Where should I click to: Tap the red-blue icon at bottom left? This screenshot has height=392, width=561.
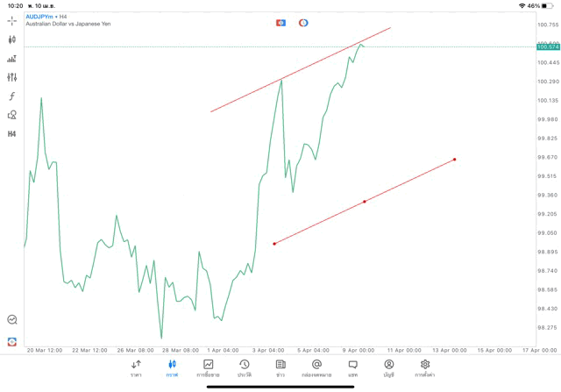coord(11,341)
